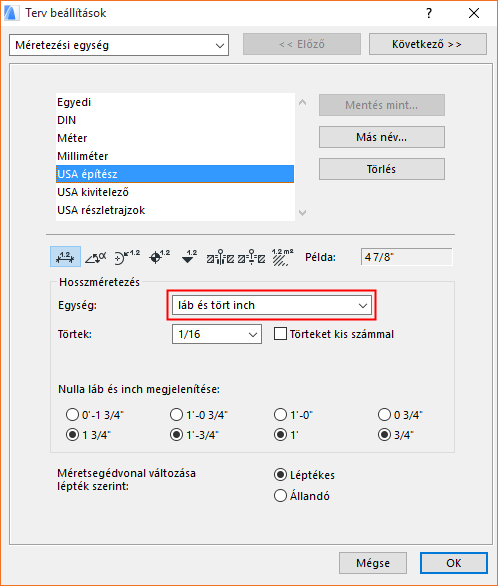Open the help question mark

pos(429,13)
